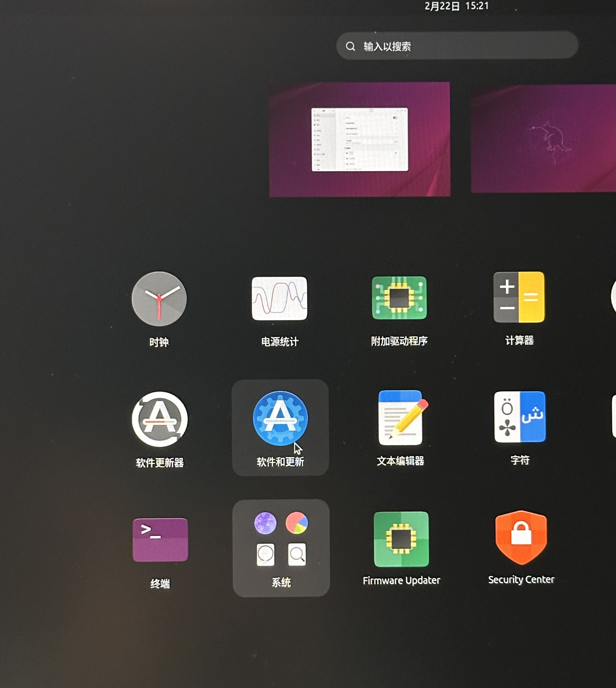Open the clock and date menu

tap(457, 6)
